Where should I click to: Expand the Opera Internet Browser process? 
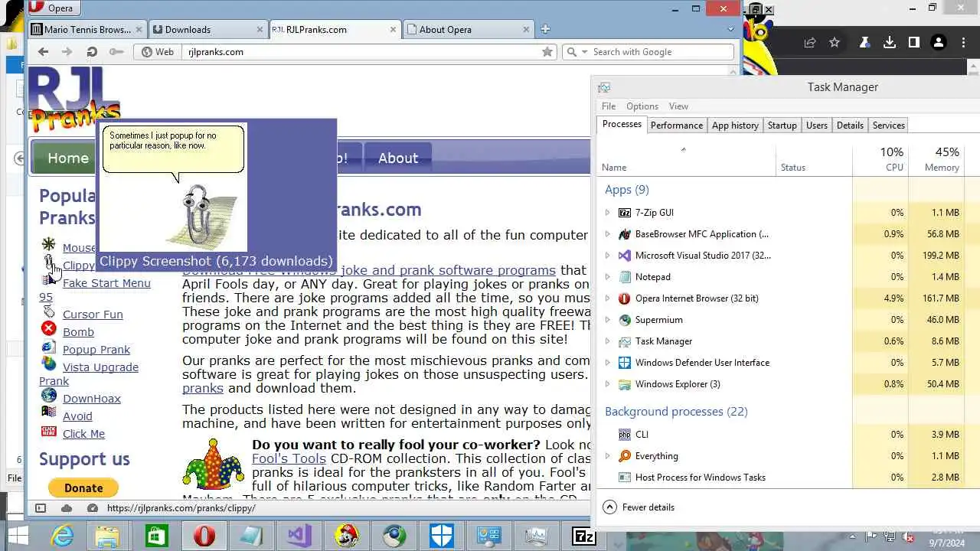[608, 298]
